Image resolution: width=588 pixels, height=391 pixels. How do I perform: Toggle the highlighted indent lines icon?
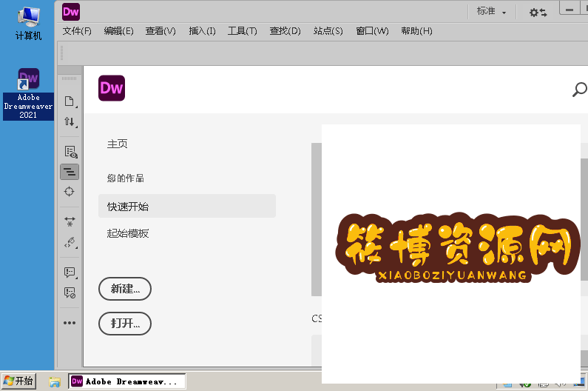70,172
